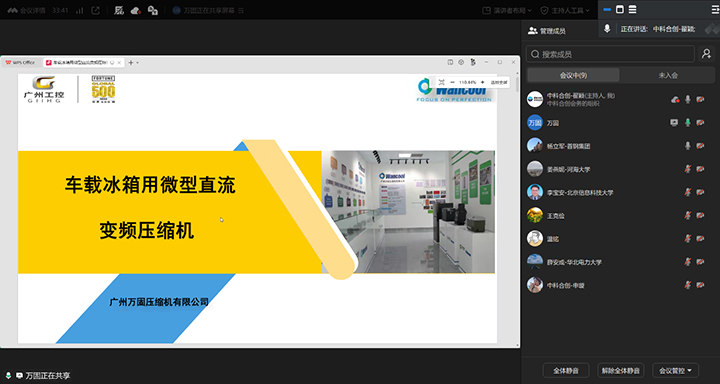Select participant name 王克俭
The width and height of the screenshot is (720, 384).
(x=556, y=216)
